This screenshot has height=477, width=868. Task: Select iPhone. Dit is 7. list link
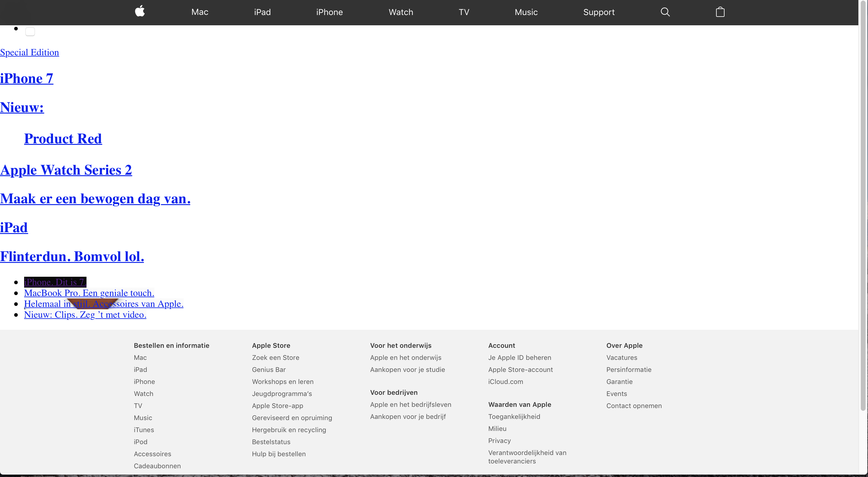(x=55, y=282)
